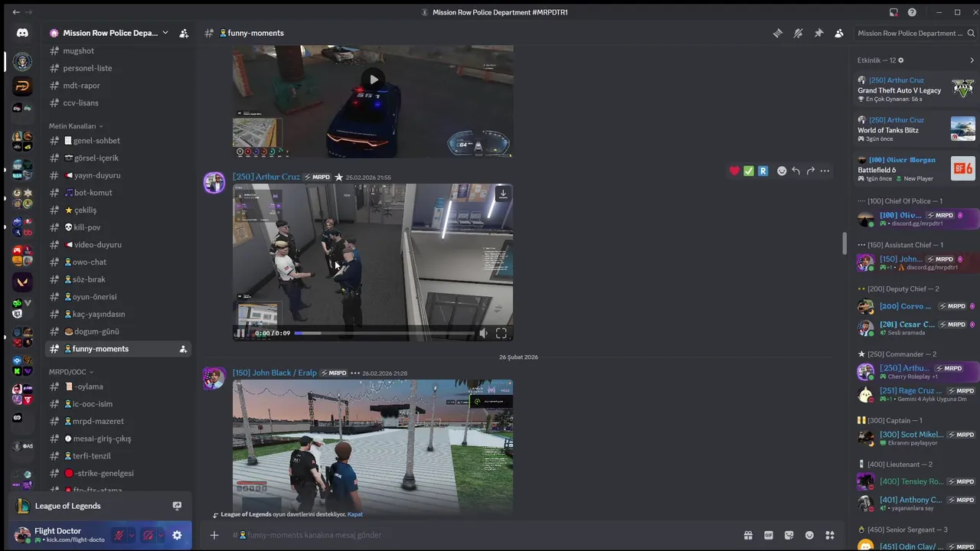Download the video via download icon
Image resolution: width=980 pixels, height=551 pixels.
[503, 194]
